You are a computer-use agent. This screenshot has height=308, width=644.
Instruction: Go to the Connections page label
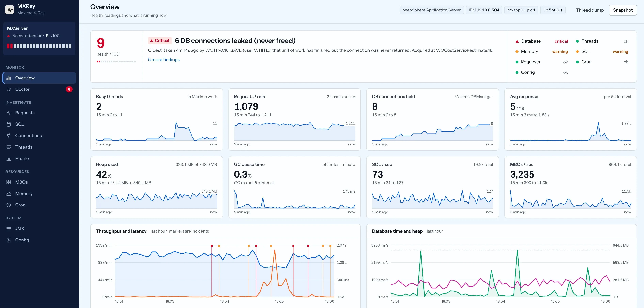28,136
